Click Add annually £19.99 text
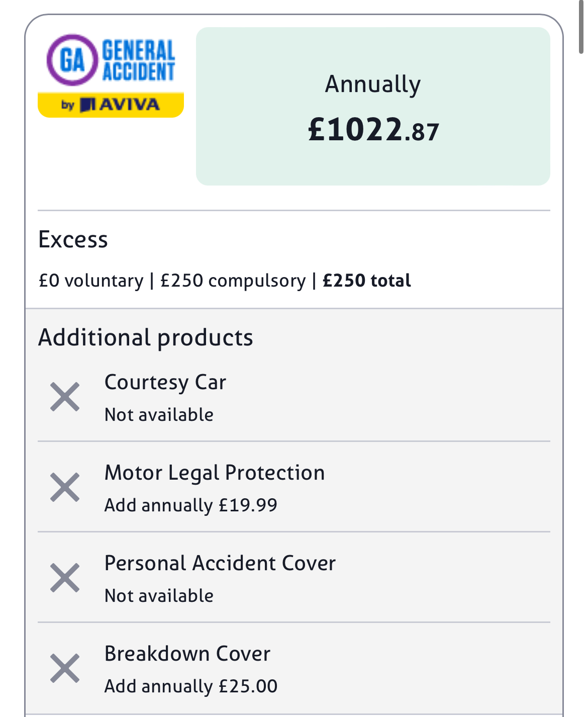The width and height of the screenshot is (588, 717). 190,505
